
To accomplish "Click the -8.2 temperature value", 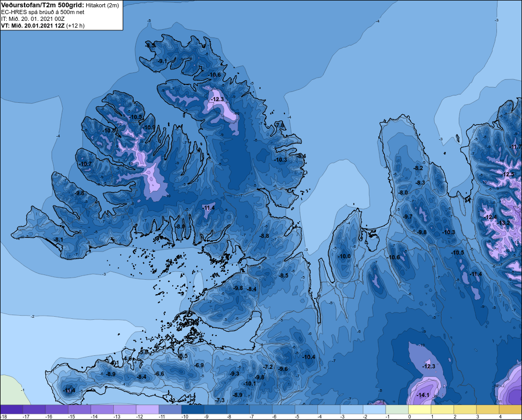I will pyautogui.click(x=418, y=169).
